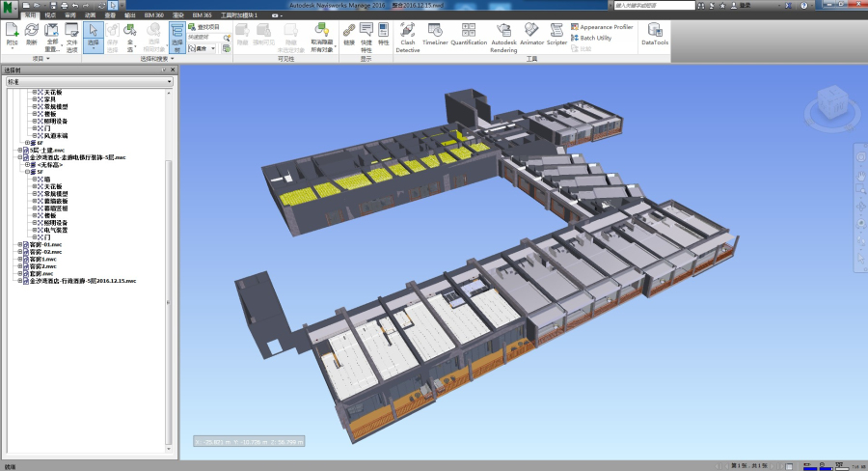This screenshot has width=868, height=471.
Task: Open the Autodesk Rendering panel
Action: pos(503,37)
